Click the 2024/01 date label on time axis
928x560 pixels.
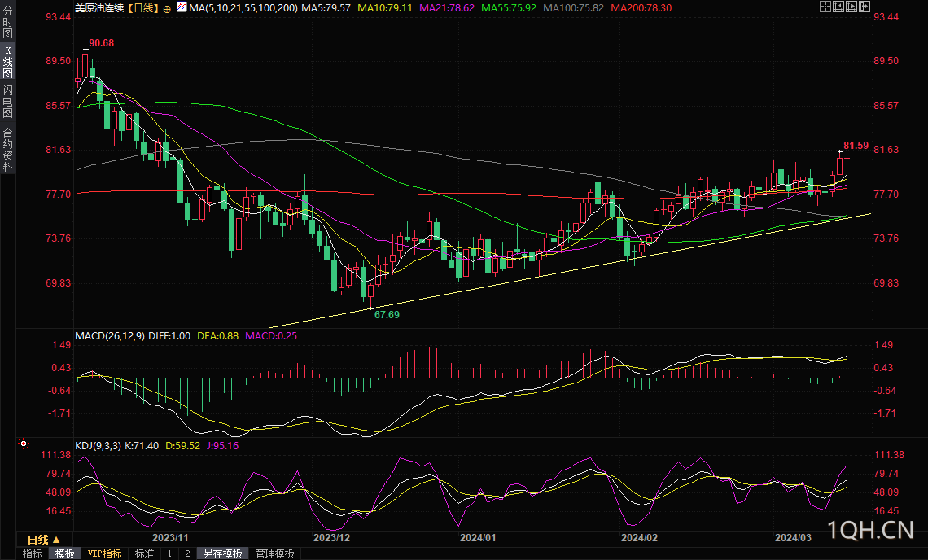pos(478,537)
